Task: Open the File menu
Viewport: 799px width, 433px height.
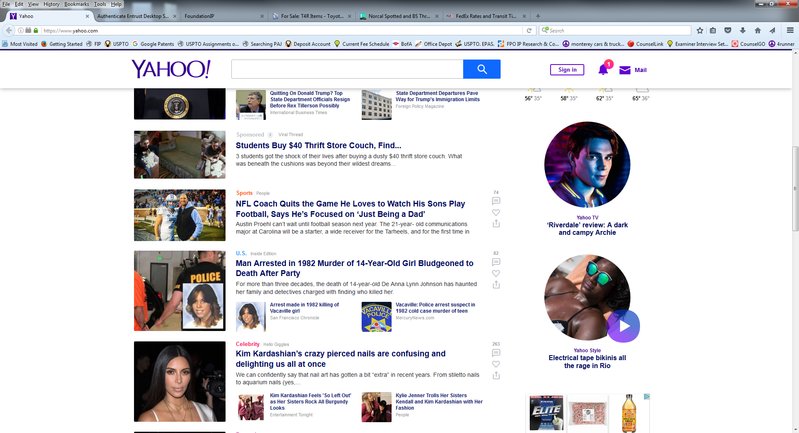Action: (x=6, y=4)
